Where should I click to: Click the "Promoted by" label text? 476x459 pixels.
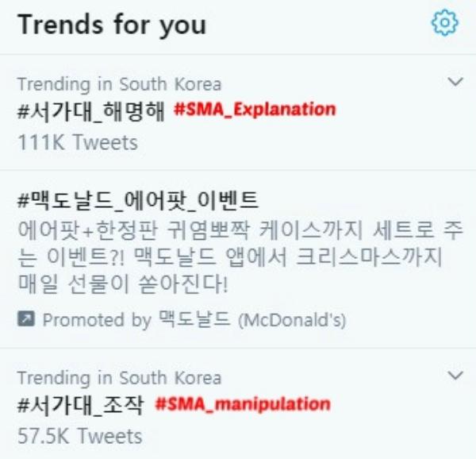click(x=97, y=320)
